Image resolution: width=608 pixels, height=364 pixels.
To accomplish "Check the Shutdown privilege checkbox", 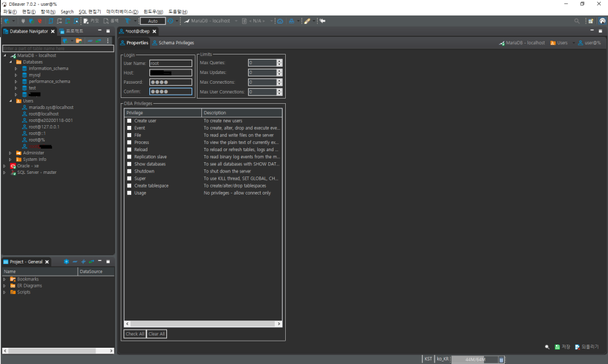I will [x=129, y=171].
